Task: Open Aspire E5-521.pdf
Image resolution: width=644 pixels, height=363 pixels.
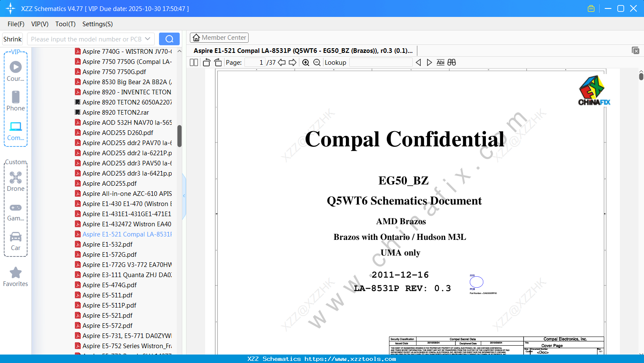Action: [x=104, y=316]
